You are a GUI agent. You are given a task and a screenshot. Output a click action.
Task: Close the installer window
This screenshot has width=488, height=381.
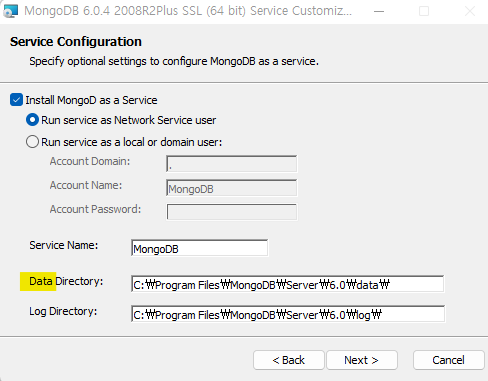(x=470, y=11)
